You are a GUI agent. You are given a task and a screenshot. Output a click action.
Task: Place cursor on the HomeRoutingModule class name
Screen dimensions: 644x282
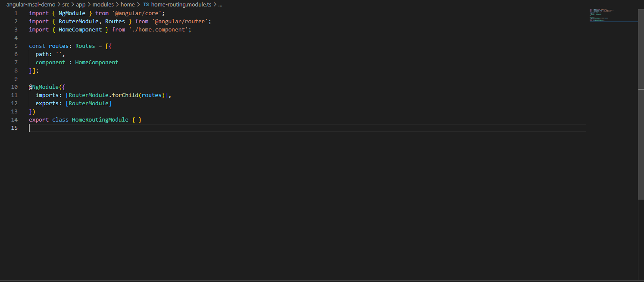[x=100, y=120]
